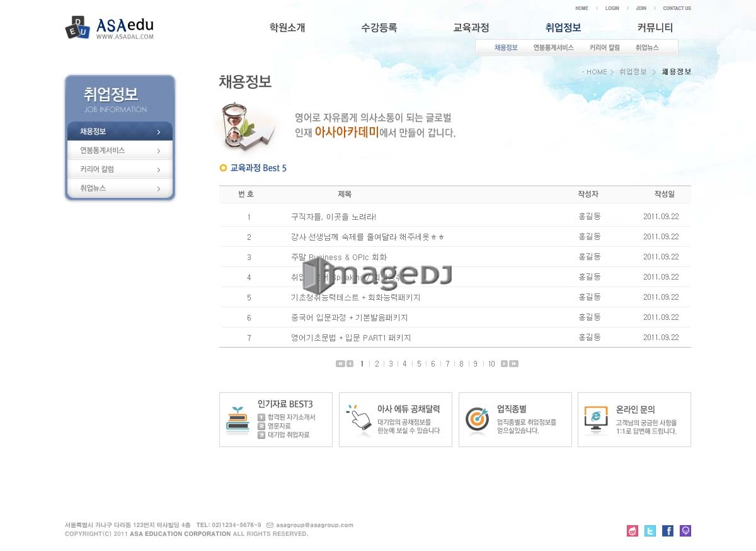
Task: Go to next page arrow icon
Action: pos(504,363)
